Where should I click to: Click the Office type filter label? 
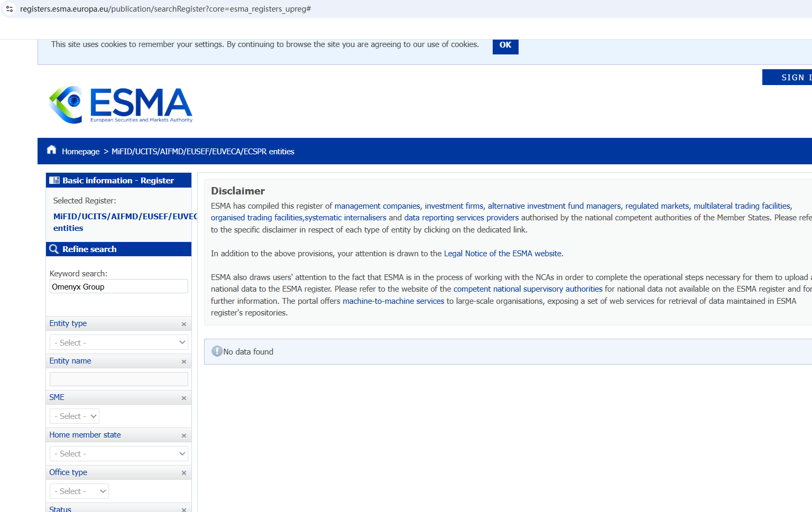(68, 472)
